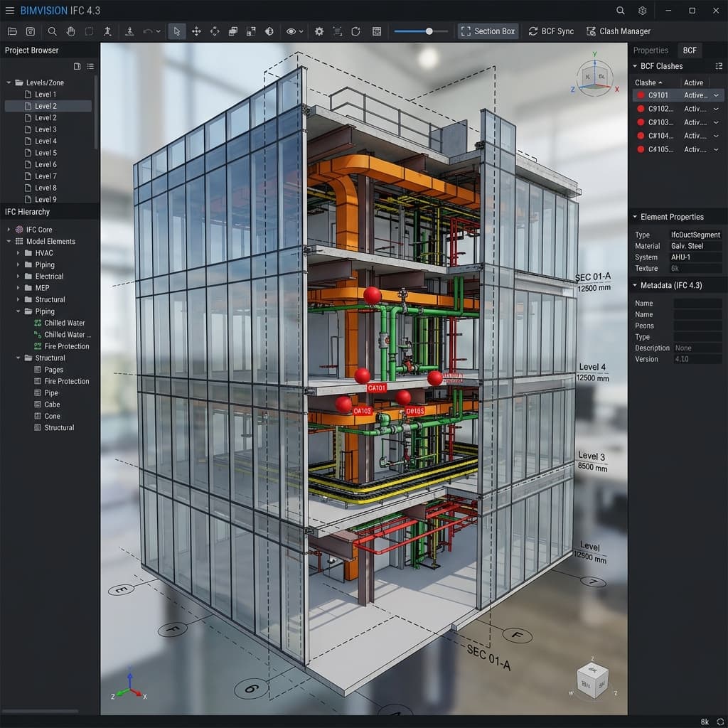Image resolution: width=728 pixels, height=728 pixels.
Task: Collapse the Levels/Zone tree node
Action: tap(9, 82)
